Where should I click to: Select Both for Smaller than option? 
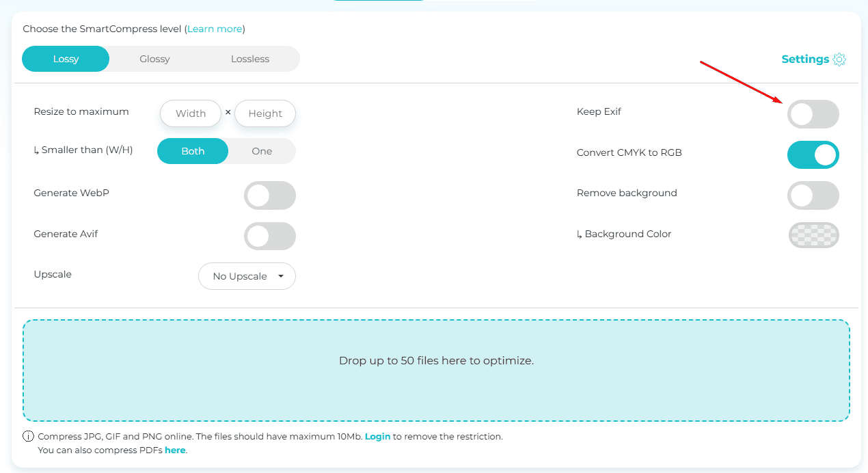193,151
